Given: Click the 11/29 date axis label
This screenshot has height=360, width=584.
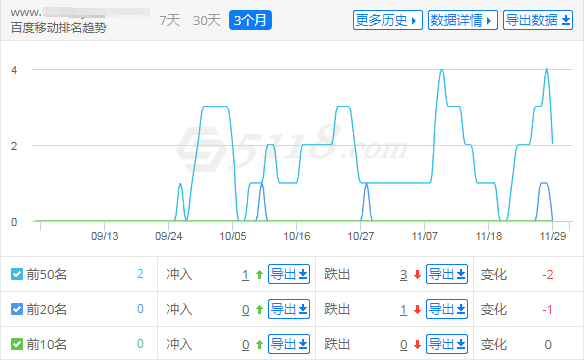Looking at the screenshot, I should click(553, 236).
